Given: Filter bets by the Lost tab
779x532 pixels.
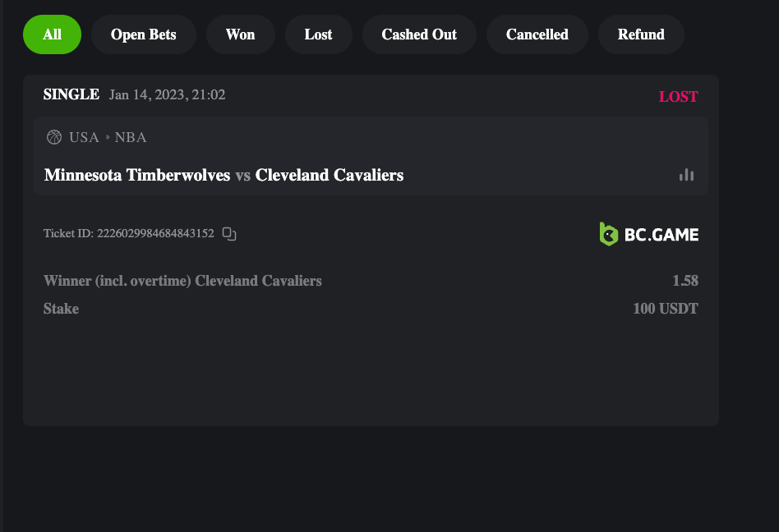Looking at the screenshot, I should point(318,34).
